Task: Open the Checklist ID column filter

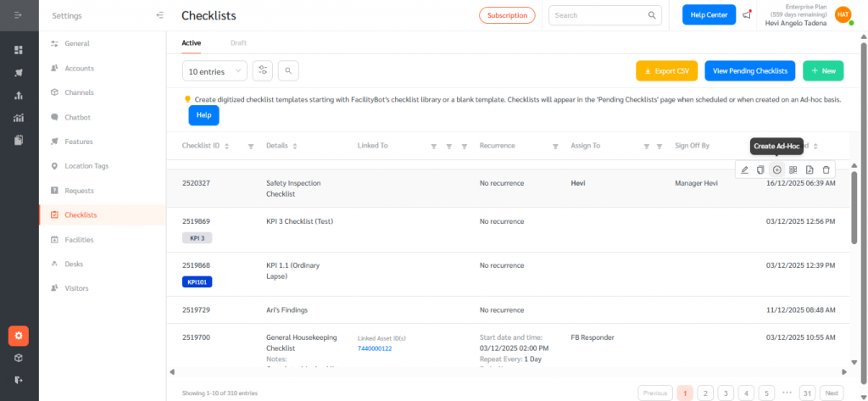Action: tap(251, 146)
